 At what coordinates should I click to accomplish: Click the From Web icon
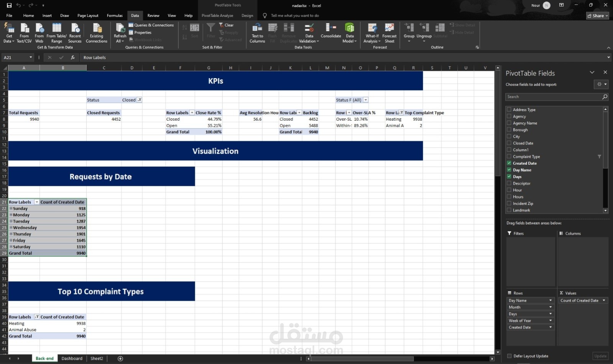(39, 33)
